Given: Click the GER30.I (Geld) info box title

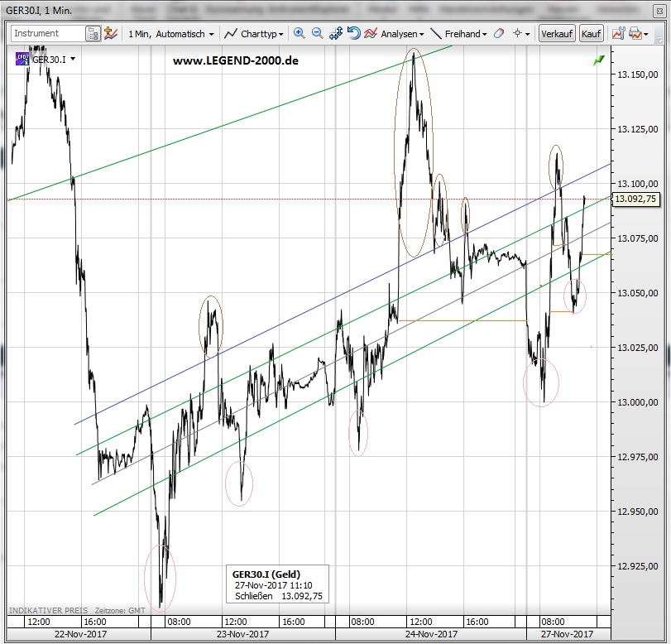Looking at the screenshot, I should pyautogui.click(x=266, y=574).
